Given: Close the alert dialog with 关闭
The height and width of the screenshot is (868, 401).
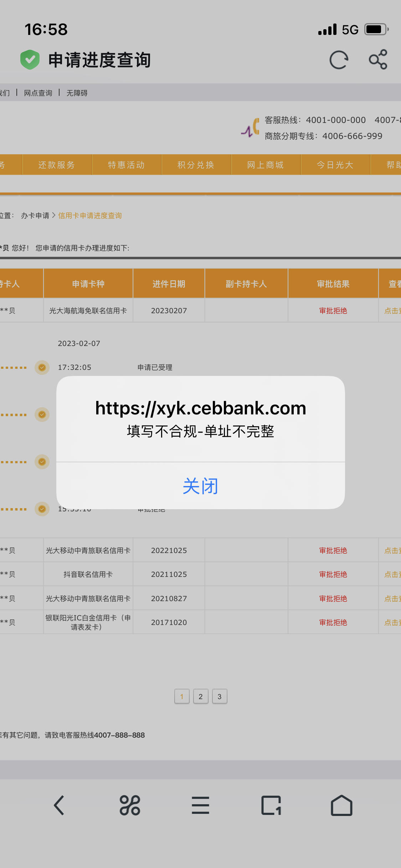Looking at the screenshot, I should [x=200, y=486].
